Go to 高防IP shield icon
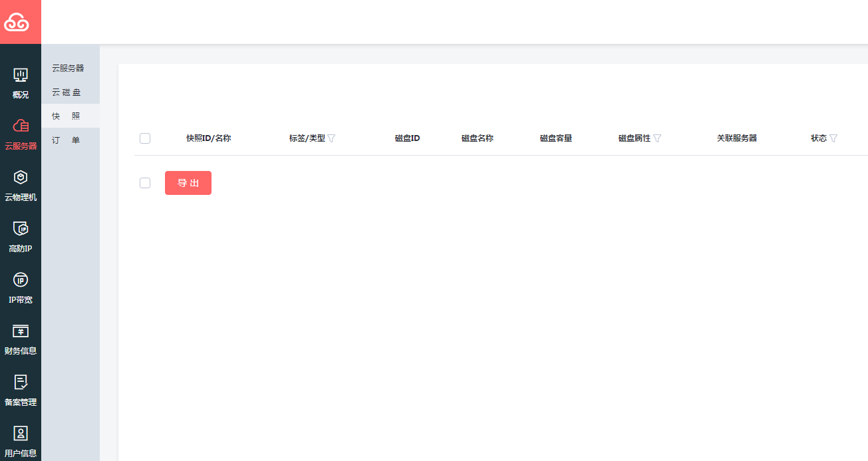868x461 pixels. tap(21, 229)
